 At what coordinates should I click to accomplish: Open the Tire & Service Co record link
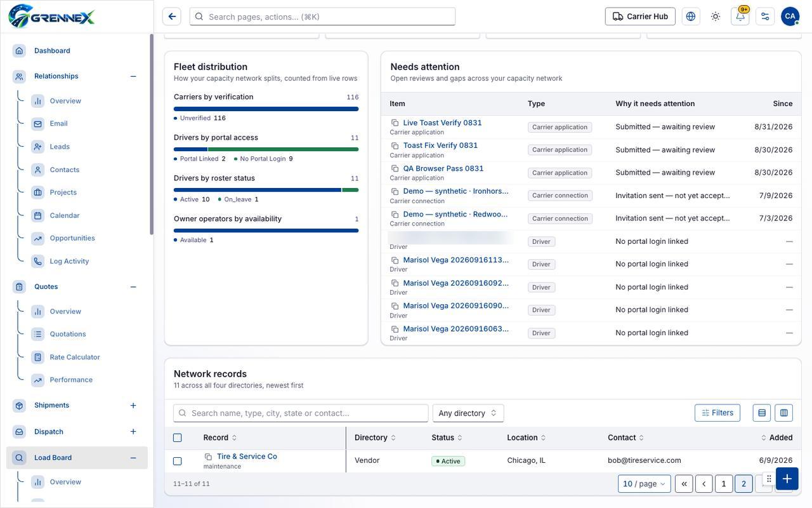tap(247, 457)
